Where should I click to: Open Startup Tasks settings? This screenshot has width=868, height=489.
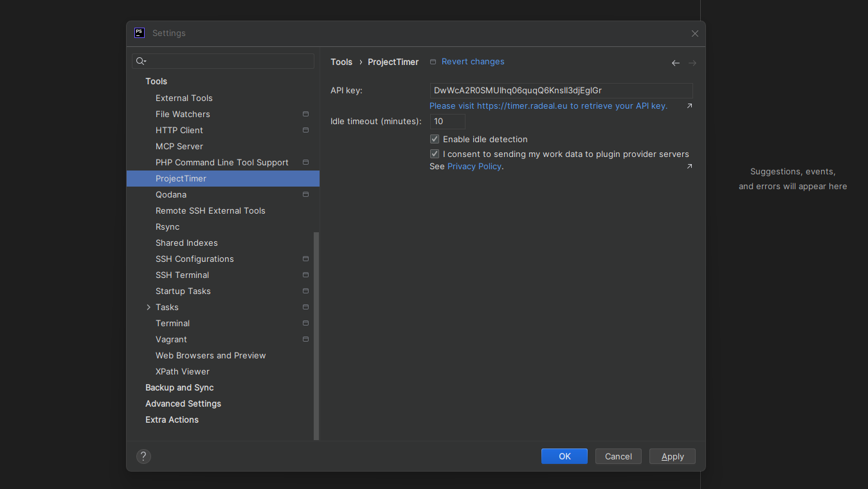click(x=183, y=291)
